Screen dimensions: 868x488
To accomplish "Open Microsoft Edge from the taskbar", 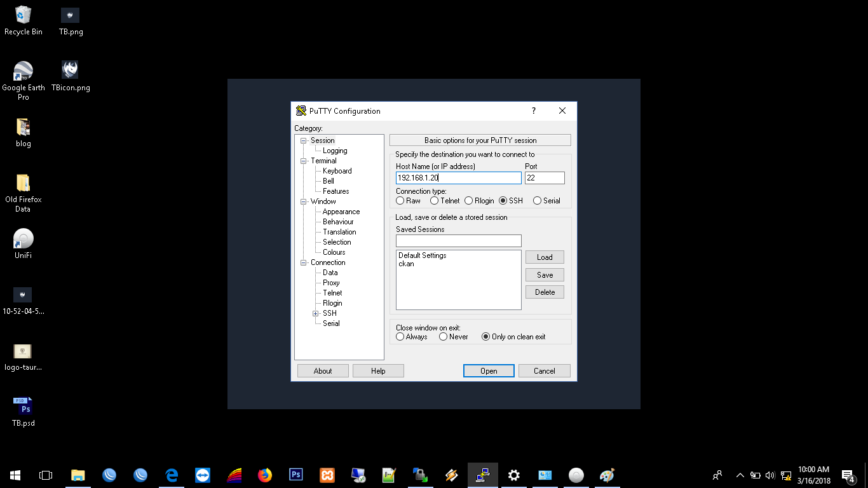I will pyautogui.click(x=172, y=475).
